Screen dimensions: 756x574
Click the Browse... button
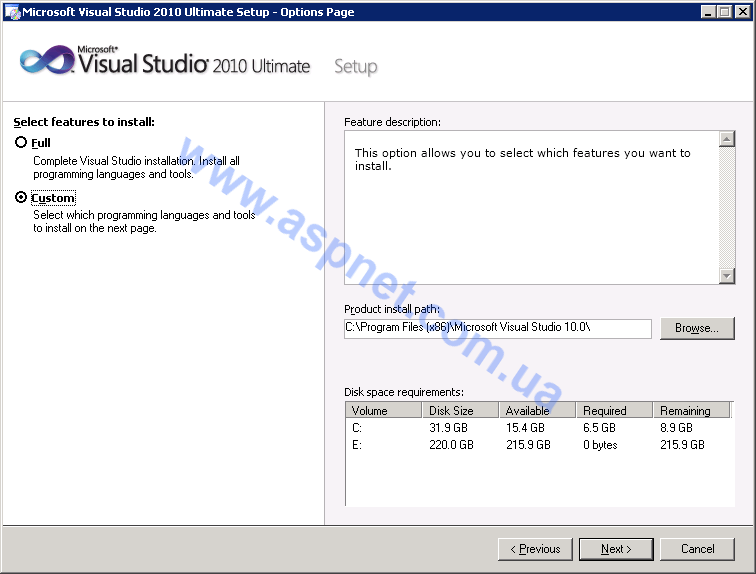697,328
